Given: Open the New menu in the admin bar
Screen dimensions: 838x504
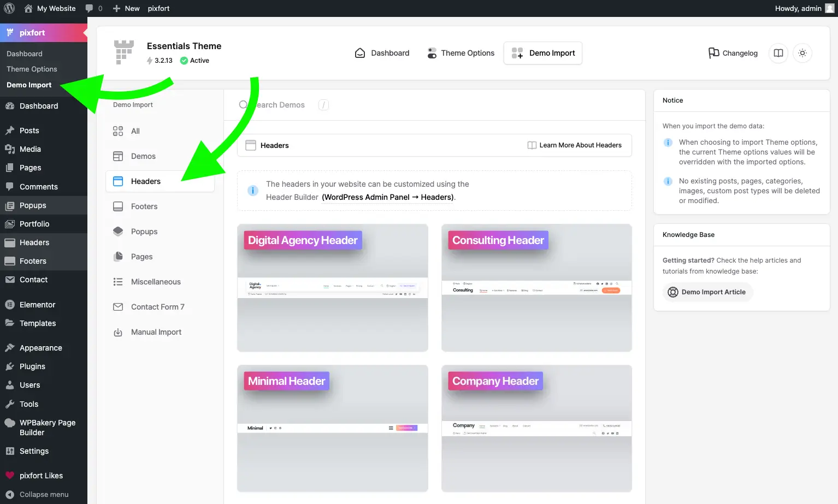Looking at the screenshot, I should pos(126,8).
